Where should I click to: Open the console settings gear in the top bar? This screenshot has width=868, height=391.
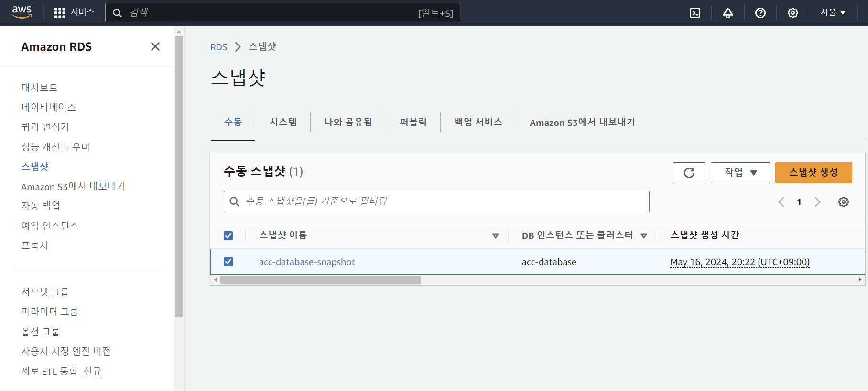(792, 13)
